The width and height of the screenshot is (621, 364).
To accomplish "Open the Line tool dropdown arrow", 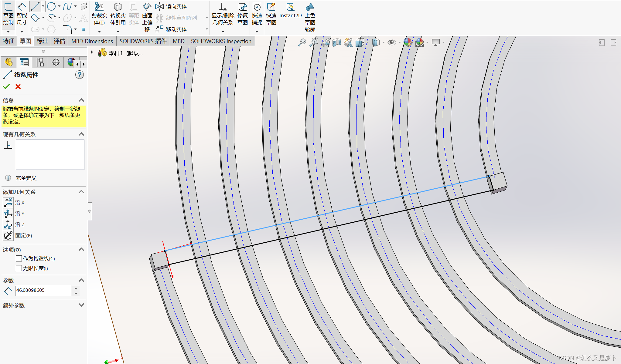I will coord(43,6).
